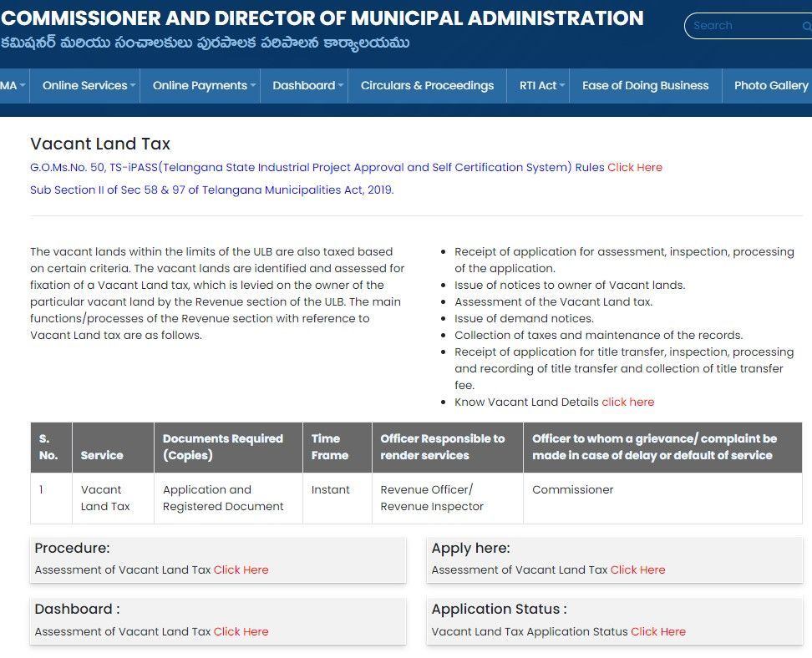Expand the MA navigation dropdown

tap(10, 85)
